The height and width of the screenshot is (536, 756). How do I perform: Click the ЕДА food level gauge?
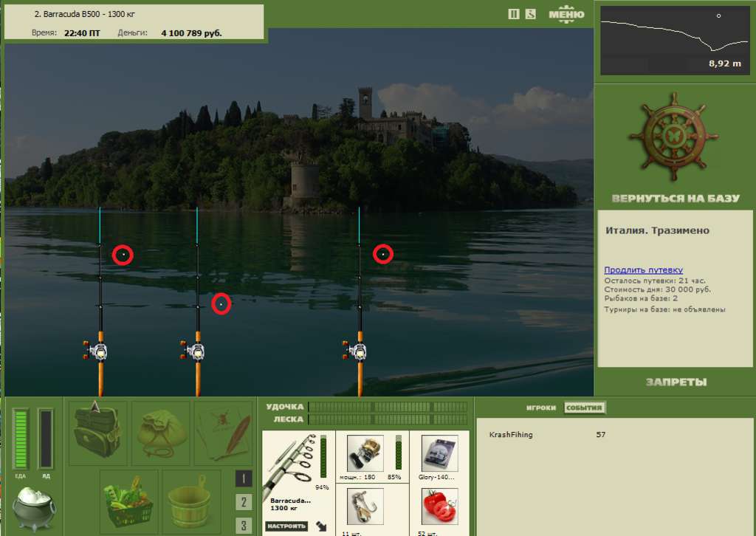coord(21,439)
